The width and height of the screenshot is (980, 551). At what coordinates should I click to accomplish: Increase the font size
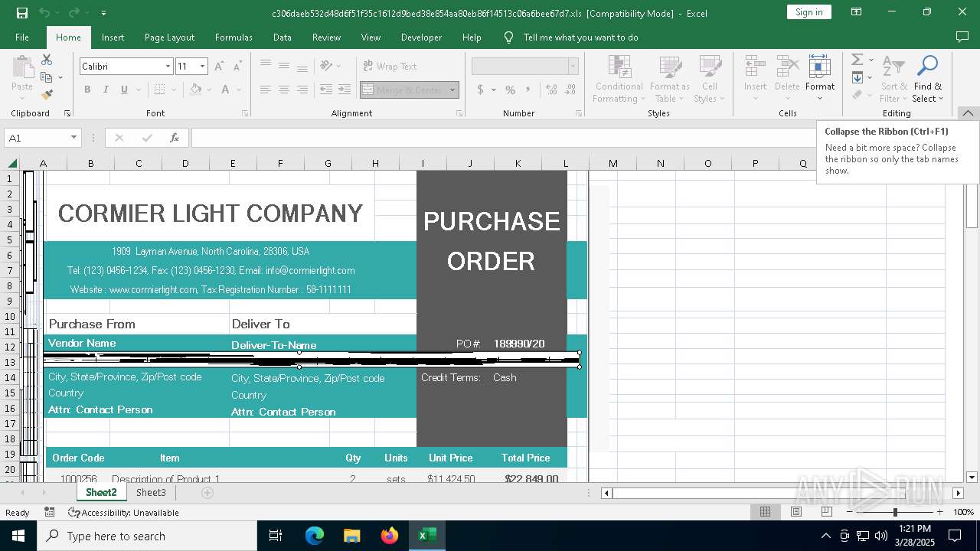(219, 67)
